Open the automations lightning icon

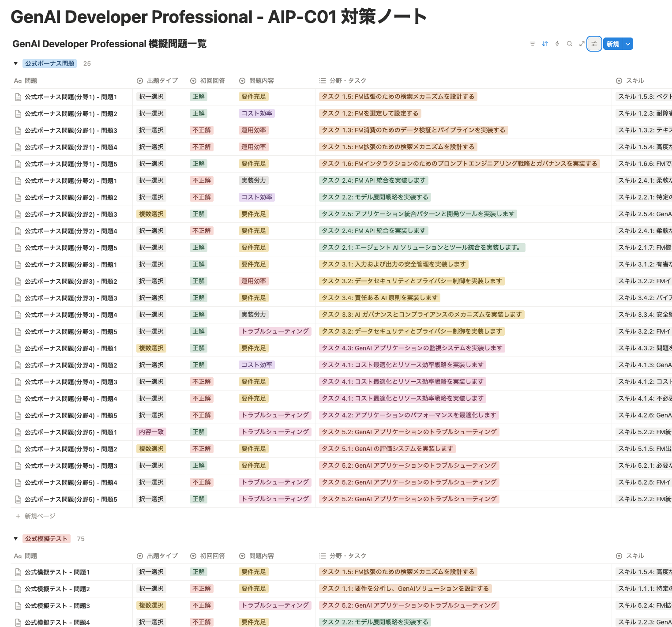(557, 44)
